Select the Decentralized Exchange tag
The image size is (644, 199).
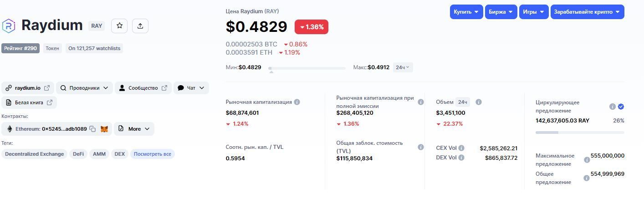tap(34, 154)
